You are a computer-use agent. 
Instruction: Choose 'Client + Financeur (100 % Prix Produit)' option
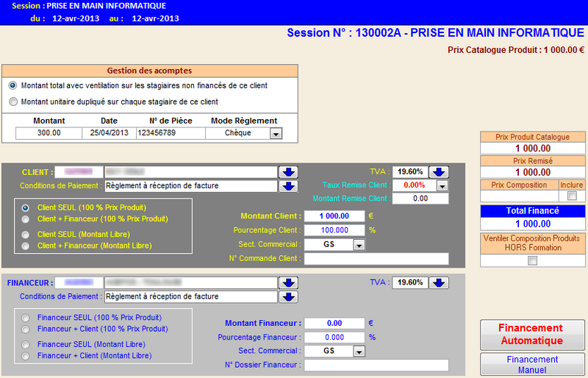pyautogui.click(x=26, y=219)
